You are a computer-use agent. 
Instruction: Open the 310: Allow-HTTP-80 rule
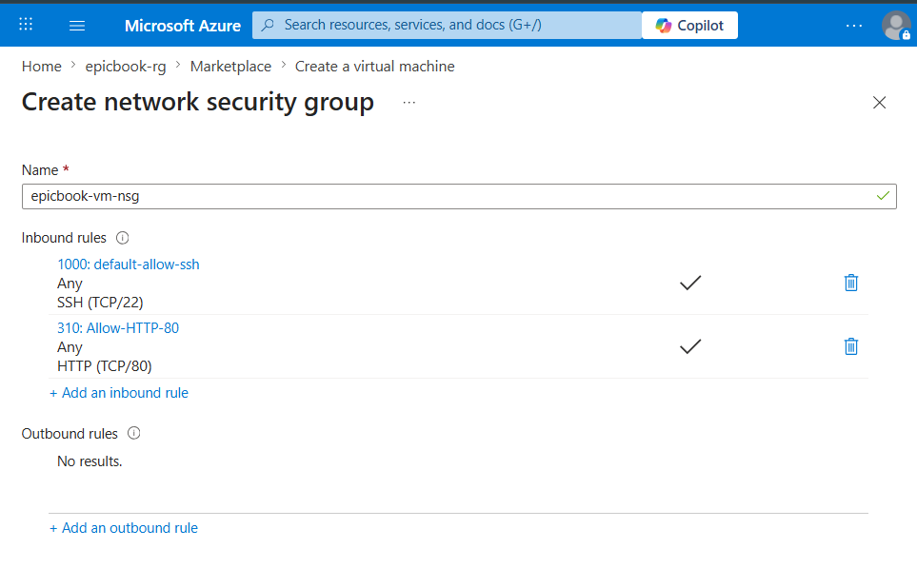pyautogui.click(x=118, y=328)
